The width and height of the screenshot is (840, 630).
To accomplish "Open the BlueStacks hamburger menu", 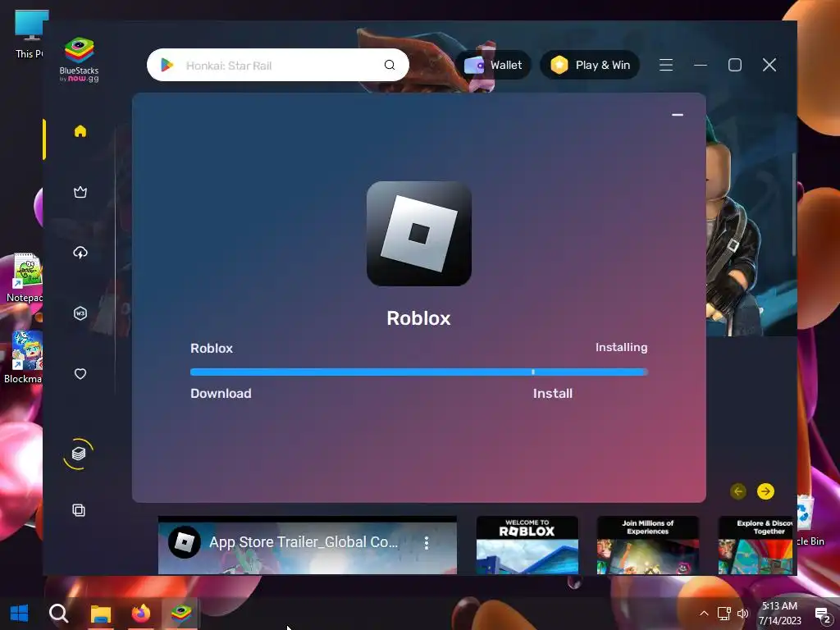I will pos(666,65).
